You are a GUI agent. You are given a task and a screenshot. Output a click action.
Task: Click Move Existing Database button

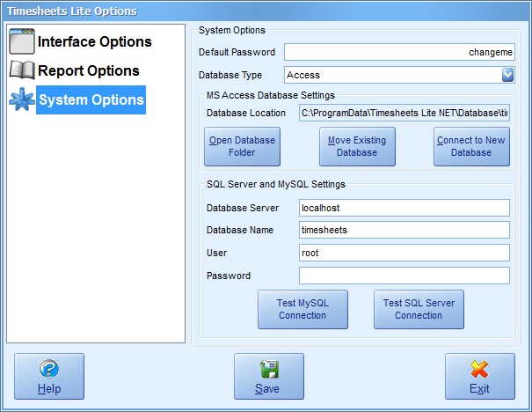tap(357, 146)
